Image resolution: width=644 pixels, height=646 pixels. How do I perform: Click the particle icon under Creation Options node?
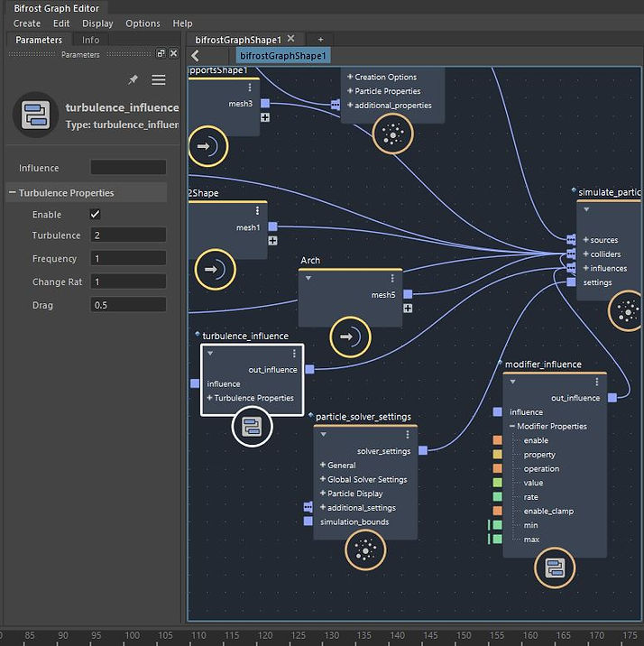tap(393, 134)
